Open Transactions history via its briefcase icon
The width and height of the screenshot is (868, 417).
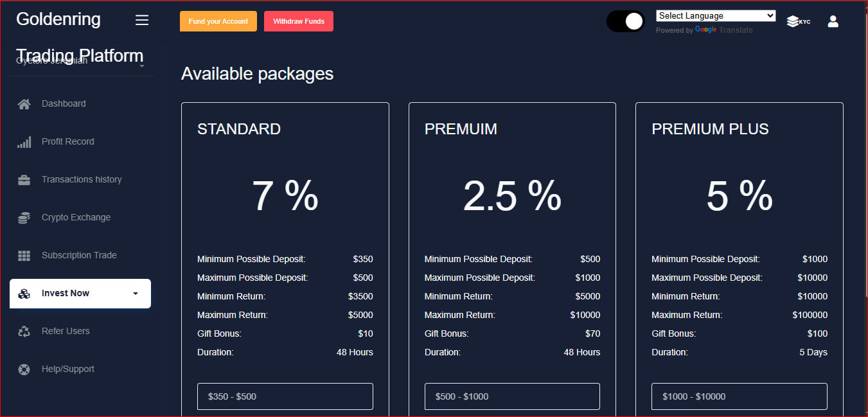coord(24,179)
